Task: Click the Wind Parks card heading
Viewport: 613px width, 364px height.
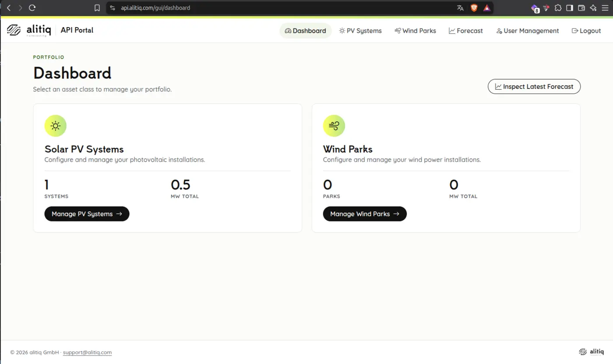Action: pos(348,149)
